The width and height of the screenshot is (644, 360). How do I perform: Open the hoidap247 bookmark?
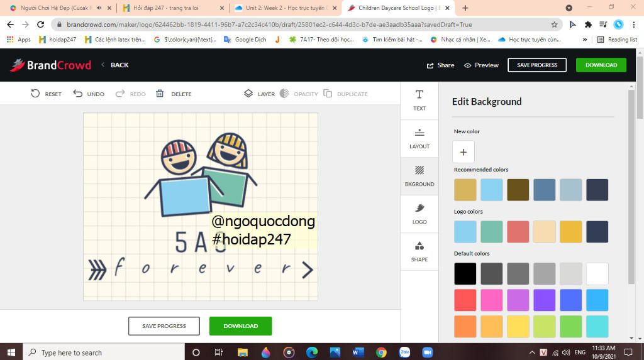coord(57,40)
